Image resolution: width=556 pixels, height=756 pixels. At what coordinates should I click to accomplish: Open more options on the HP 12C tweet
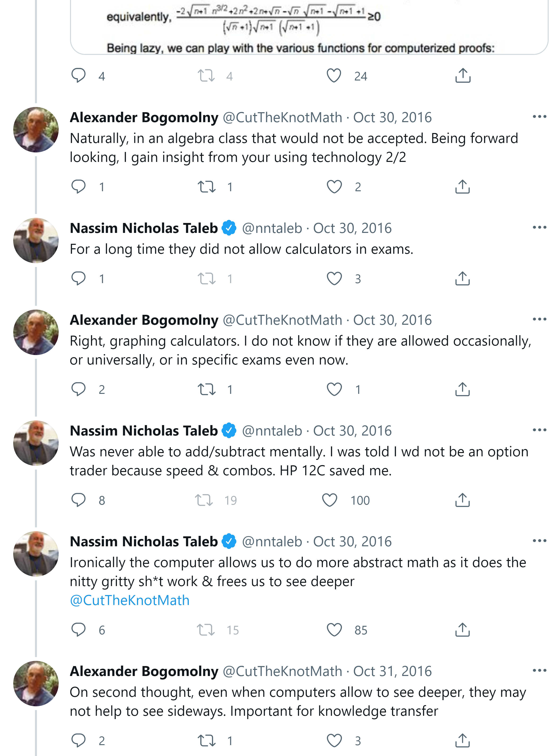[x=539, y=430]
